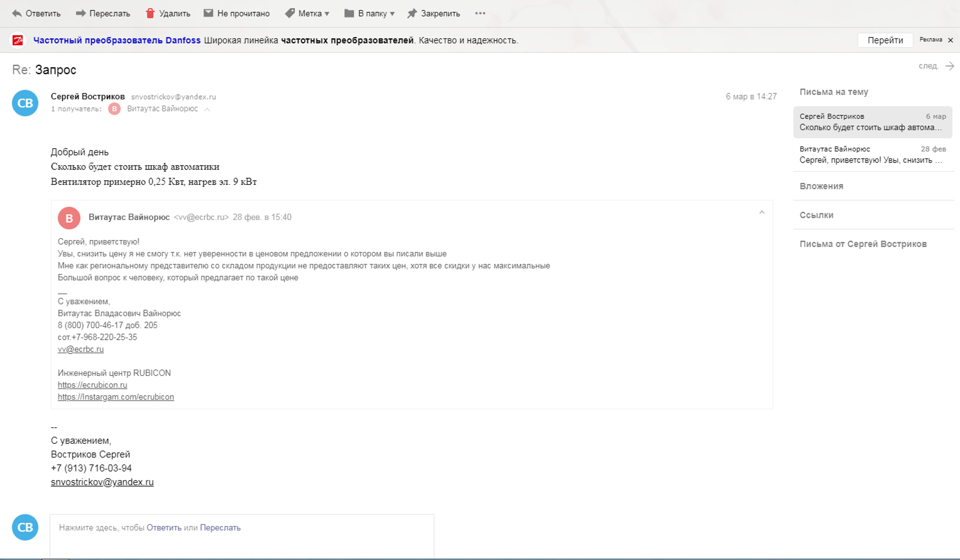
Task: Open the https://ecrubicon.ru link
Action: pyautogui.click(x=92, y=385)
